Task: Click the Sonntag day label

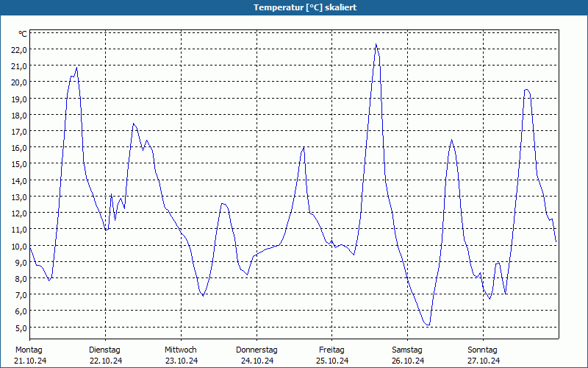Action: [x=482, y=350]
